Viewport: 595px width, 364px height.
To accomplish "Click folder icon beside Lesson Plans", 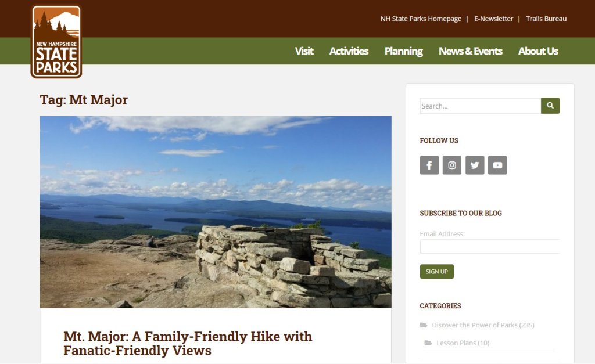I will pyautogui.click(x=428, y=343).
